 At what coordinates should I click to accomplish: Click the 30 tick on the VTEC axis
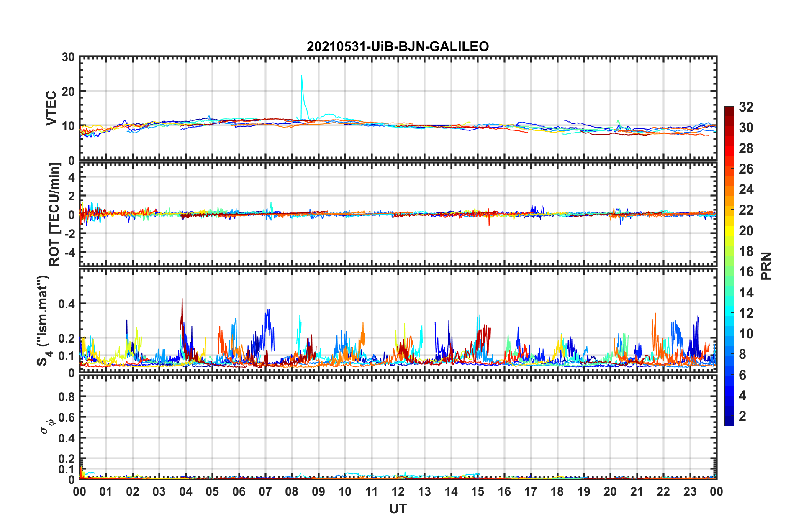pos(68,57)
